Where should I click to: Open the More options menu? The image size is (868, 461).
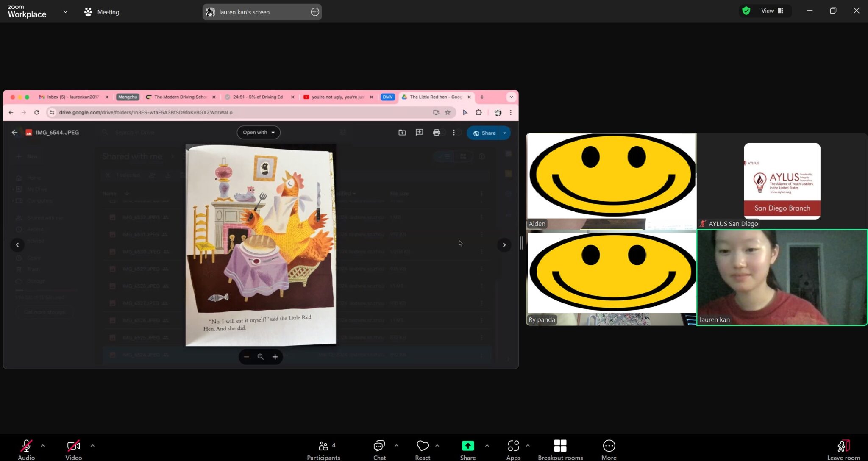click(x=609, y=450)
